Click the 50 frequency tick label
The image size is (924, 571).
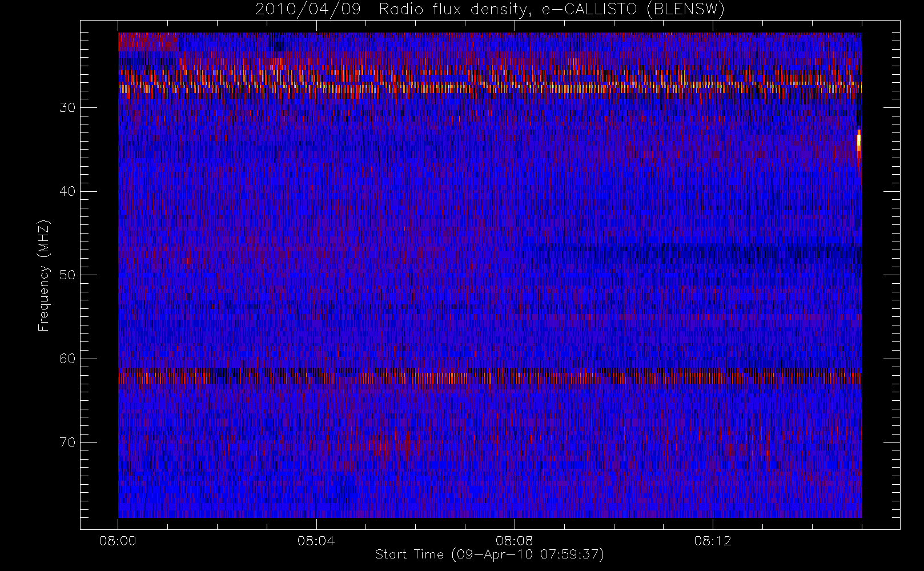[67, 275]
